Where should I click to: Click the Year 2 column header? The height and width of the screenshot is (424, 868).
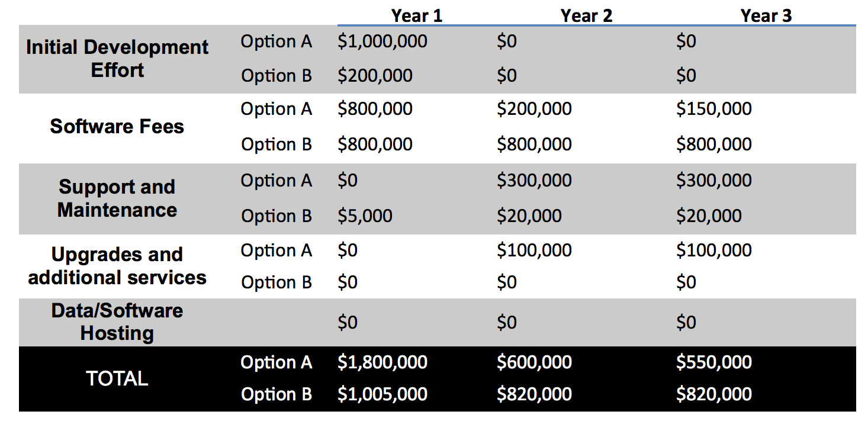(x=586, y=16)
